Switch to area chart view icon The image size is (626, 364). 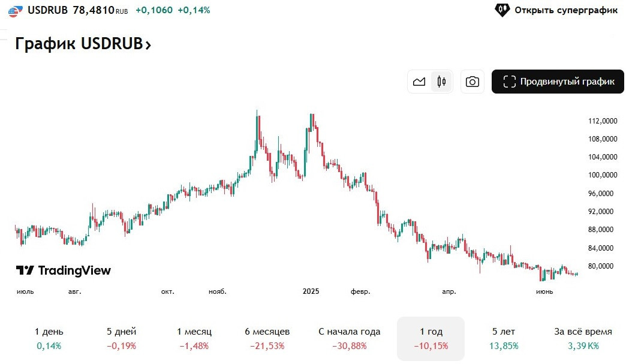click(419, 82)
